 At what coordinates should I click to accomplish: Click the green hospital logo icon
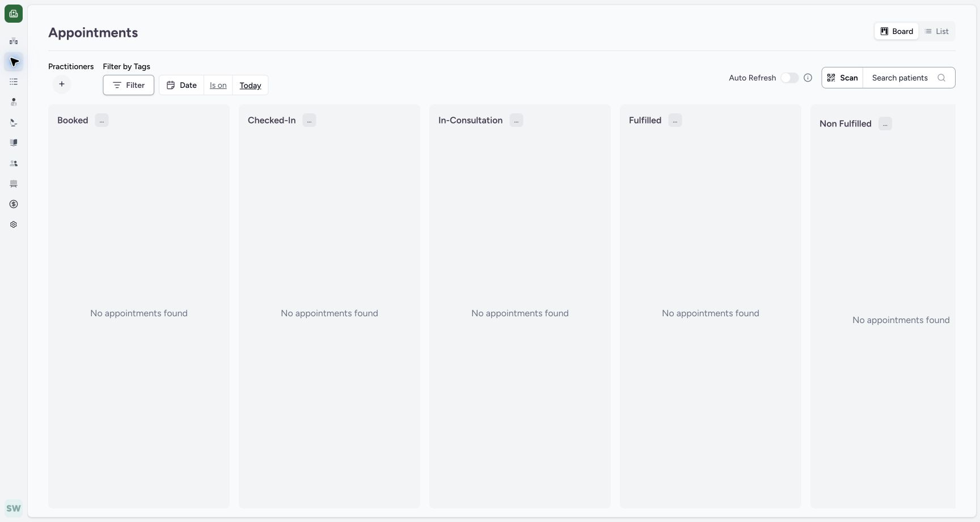pos(14,14)
